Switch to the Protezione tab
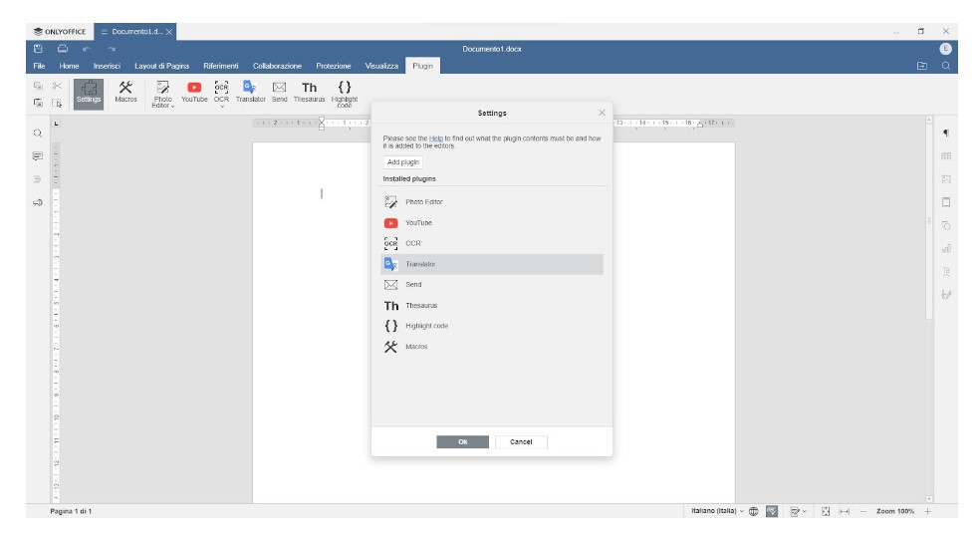Image resolution: width=980 pixels, height=542 pixels. (333, 66)
